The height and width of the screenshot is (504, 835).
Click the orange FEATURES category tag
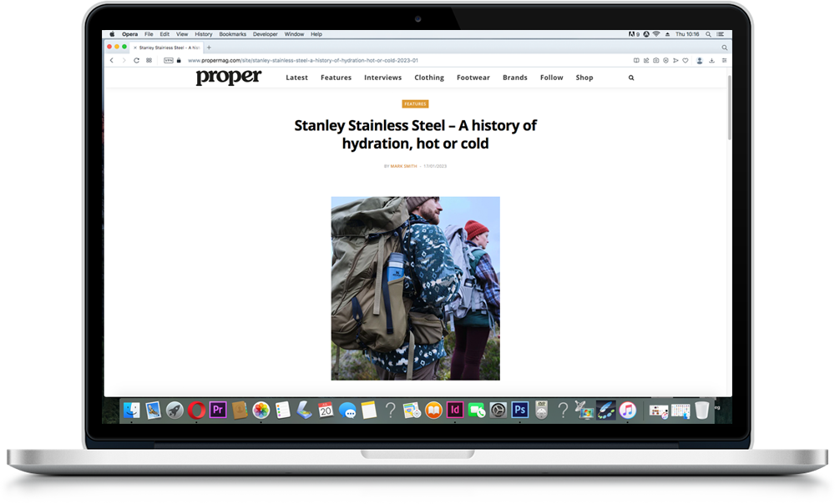point(415,103)
